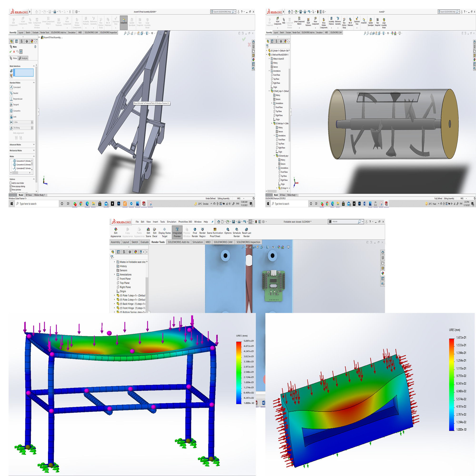Screen dimensions: 476x476
Task: Click the Lock mate icon
Action: point(11,117)
